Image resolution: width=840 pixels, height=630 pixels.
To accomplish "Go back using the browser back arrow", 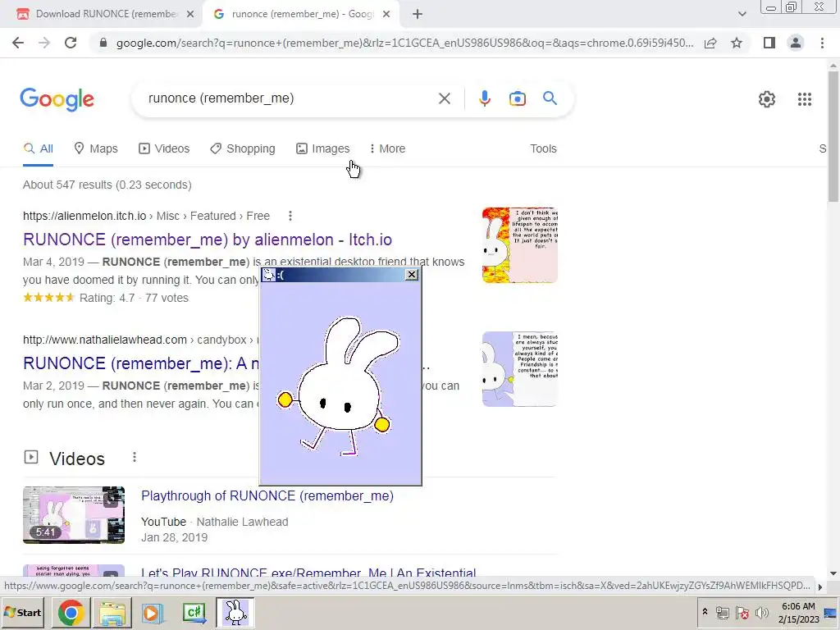I will tap(18, 43).
